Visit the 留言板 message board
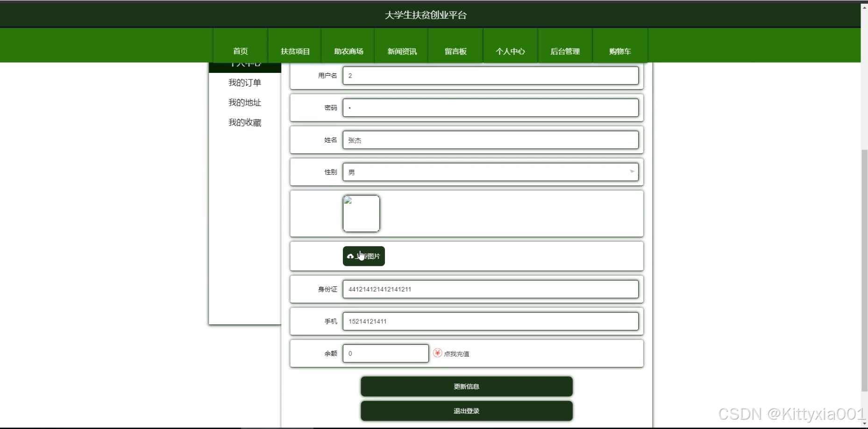 point(455,51)
